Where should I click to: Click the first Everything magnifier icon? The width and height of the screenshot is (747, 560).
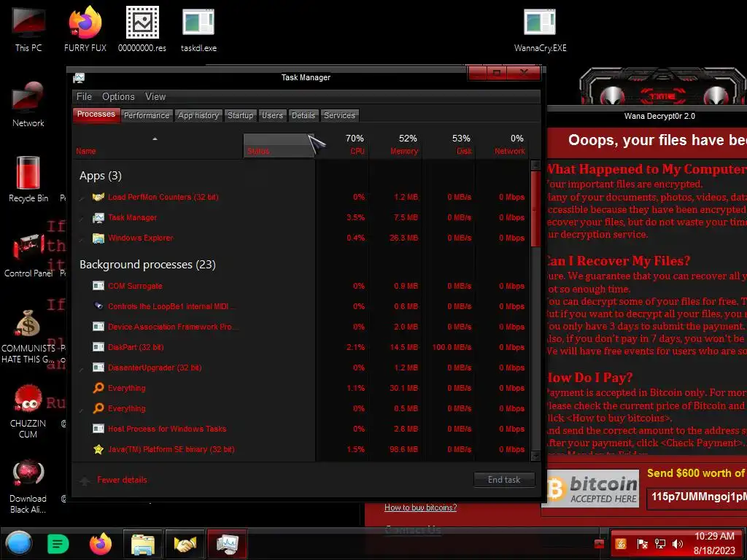[98, 388]
